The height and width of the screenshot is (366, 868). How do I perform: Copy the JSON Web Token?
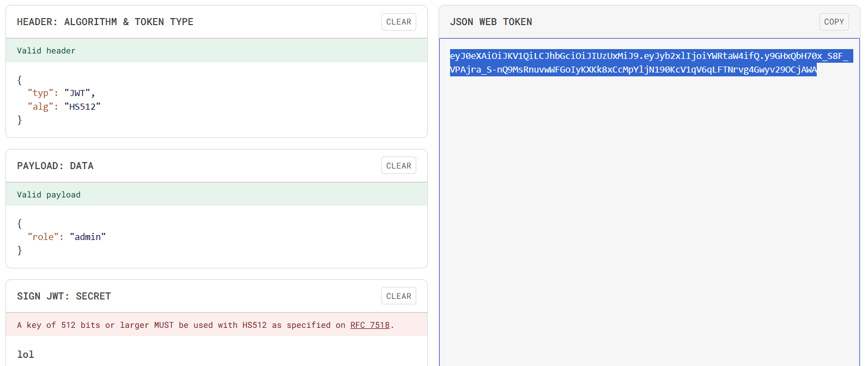click(x=834, y=22)
